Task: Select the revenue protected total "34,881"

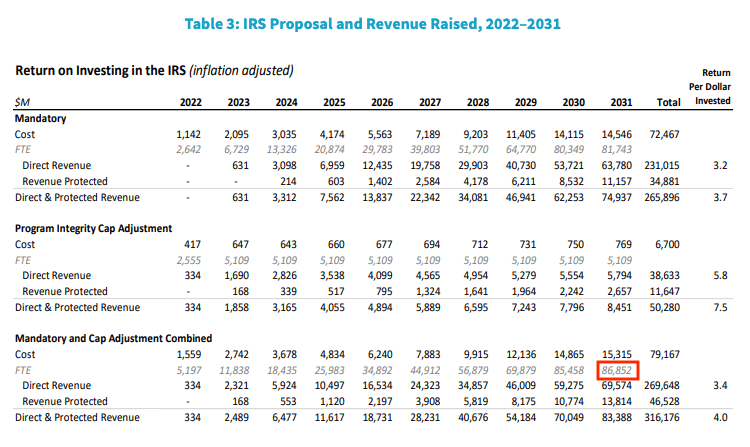Action: tap(664, 182)
